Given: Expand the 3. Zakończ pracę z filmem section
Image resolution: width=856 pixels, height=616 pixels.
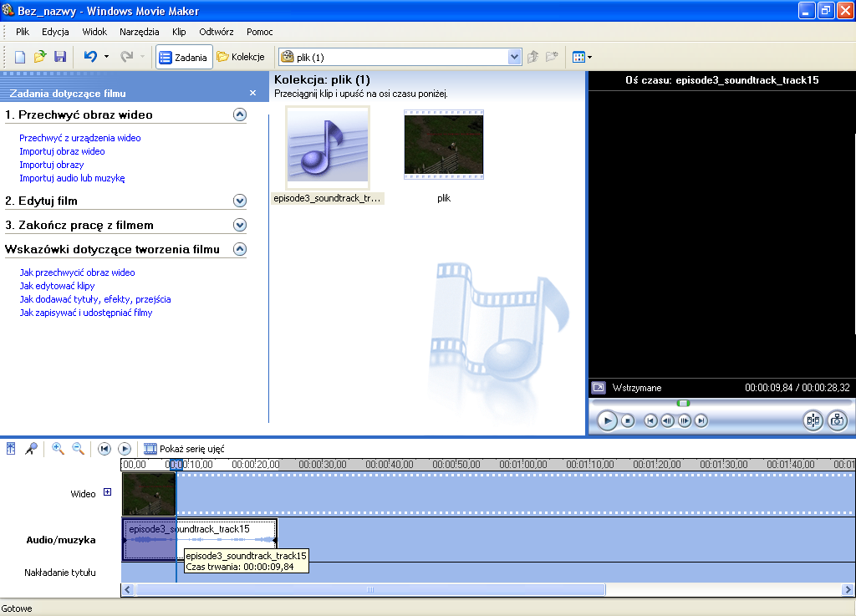Looking at the screenshot, I should pos(240,225).
